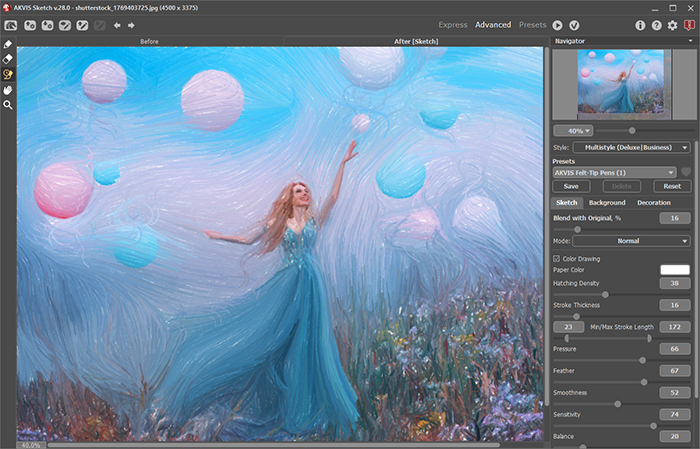Show program info via the info icon
The width and height of the screenshot is (700, 449).
[640, 24]
